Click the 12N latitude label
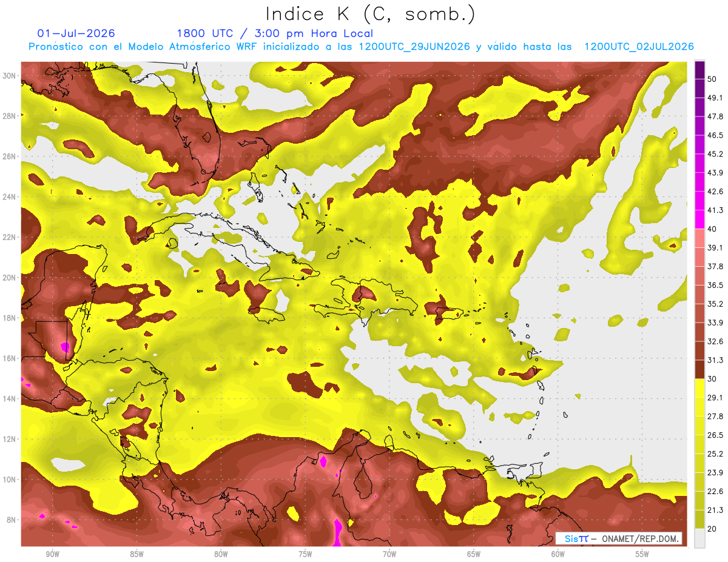Image resolution: width=728 pixels, height=562 pixels. click(x=9, y=439)
